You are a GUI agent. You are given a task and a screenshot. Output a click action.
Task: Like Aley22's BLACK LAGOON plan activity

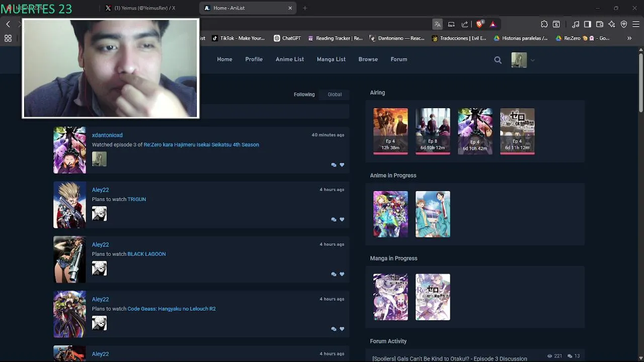(x=342, y=275)
